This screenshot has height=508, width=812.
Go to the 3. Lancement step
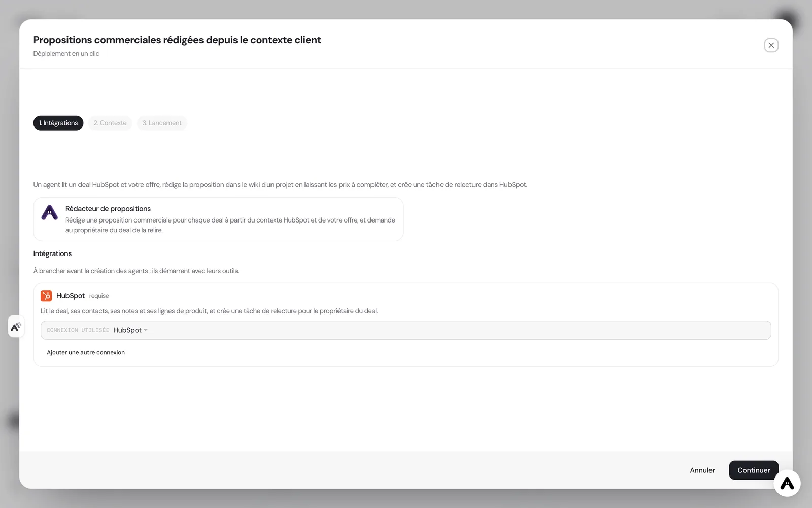click(x=162, y=123)
